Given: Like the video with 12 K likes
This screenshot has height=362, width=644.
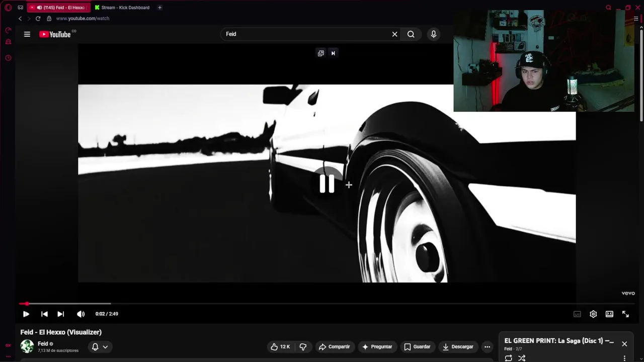Looking at the screenshot, I should coord(280,346).
